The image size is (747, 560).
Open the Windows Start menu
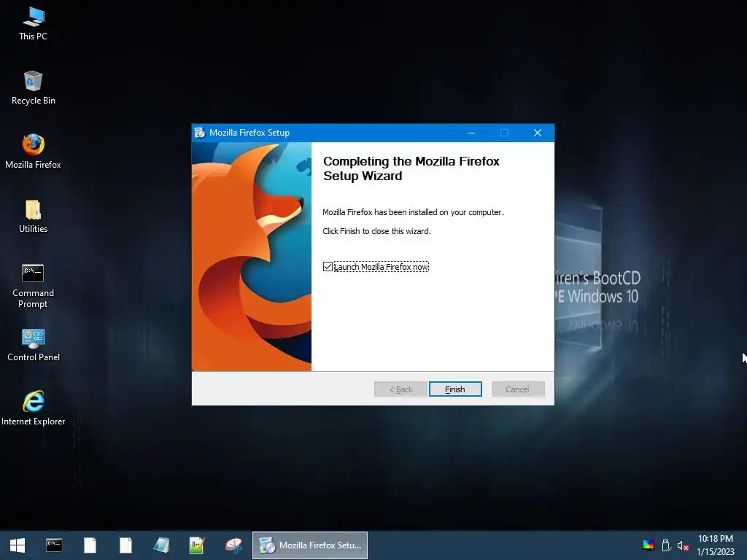point(18,545)
